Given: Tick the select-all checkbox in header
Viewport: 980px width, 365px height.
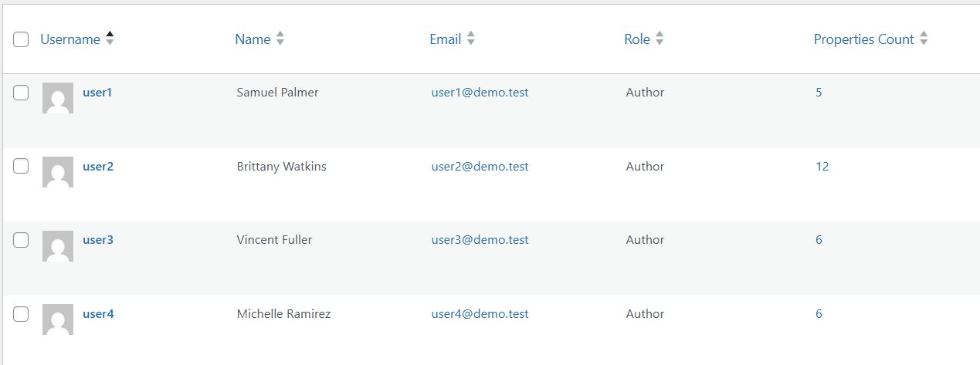Looking at the screenshot, I should click(21, 39).
